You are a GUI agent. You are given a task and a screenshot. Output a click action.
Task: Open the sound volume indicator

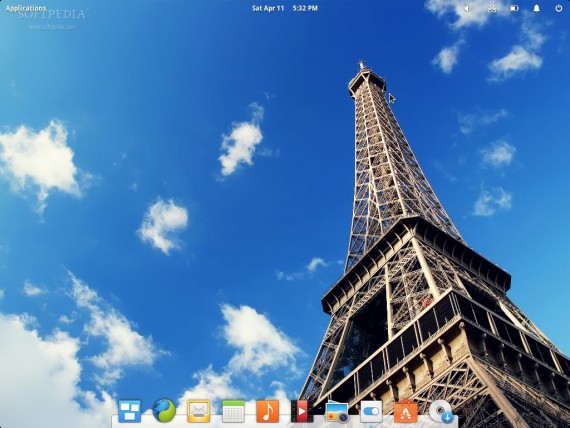[468, 8]
